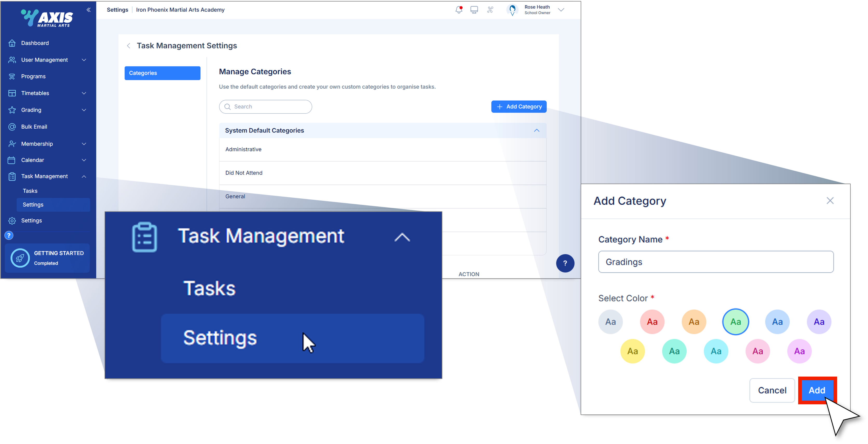Click the Dashboard home icon
868x444 pixels.
[12, 43]
